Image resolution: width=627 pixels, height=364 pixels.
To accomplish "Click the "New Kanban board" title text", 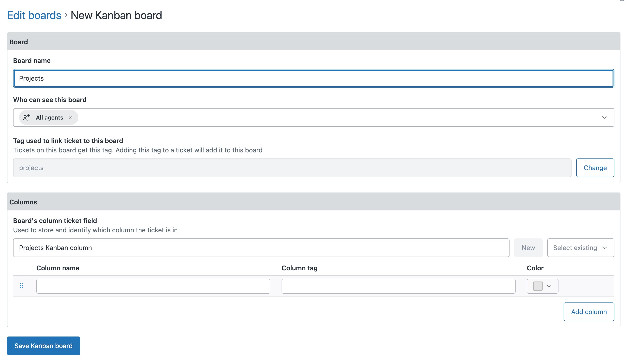I will click(x=116, y=15).
